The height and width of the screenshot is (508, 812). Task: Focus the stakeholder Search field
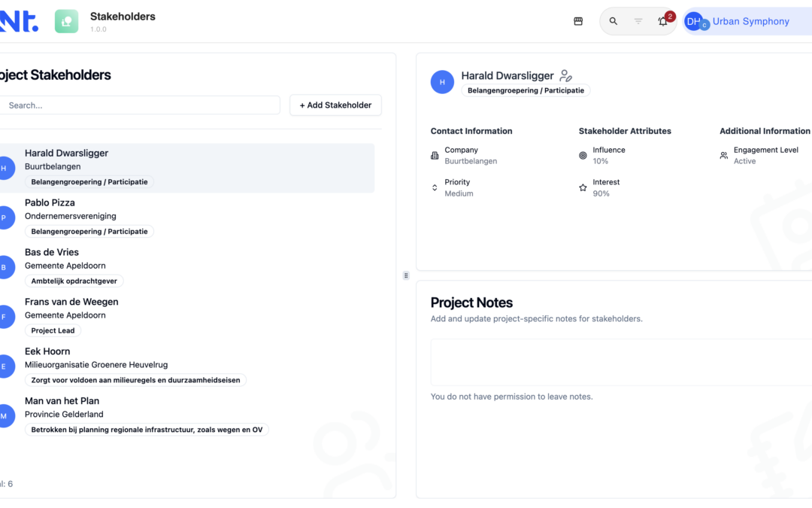(140, 105)
